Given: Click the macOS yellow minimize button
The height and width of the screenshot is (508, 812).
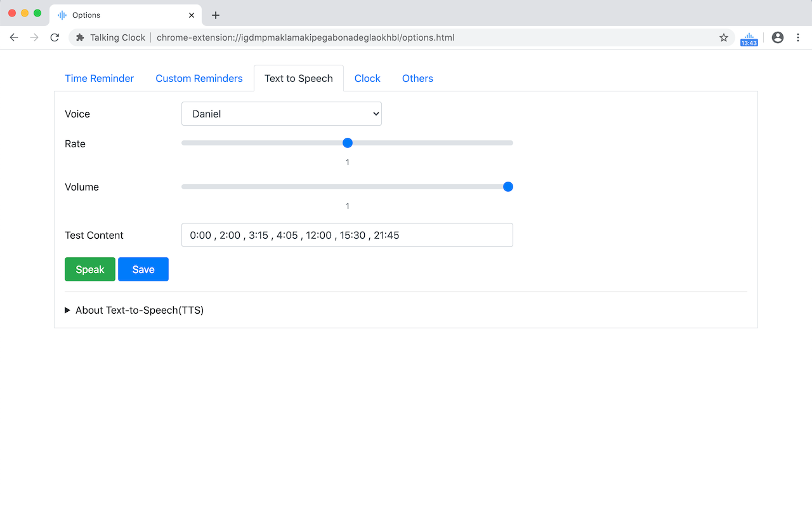Looking at the screenshot, I should (x=25, y=13).
